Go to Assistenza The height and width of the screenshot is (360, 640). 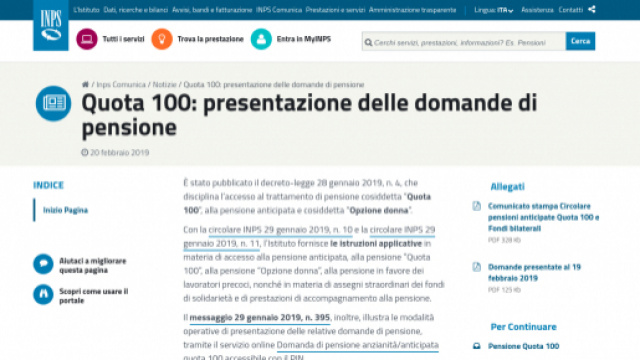click(x=537, y=10)
